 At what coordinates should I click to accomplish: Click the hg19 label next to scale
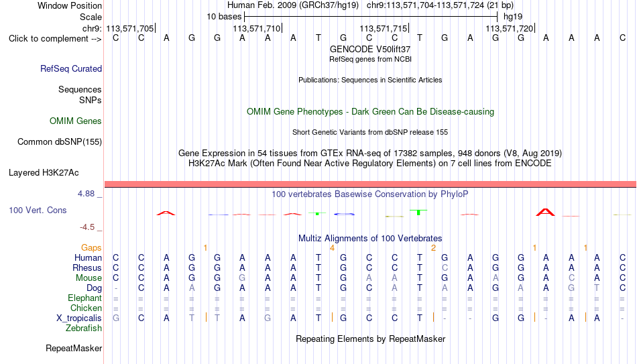coord(513,17)
